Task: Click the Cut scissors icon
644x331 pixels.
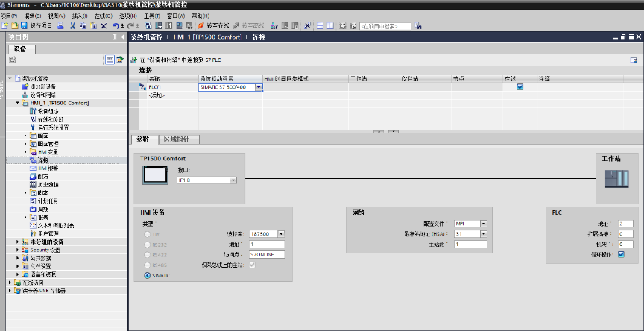Action: point(72,25)
